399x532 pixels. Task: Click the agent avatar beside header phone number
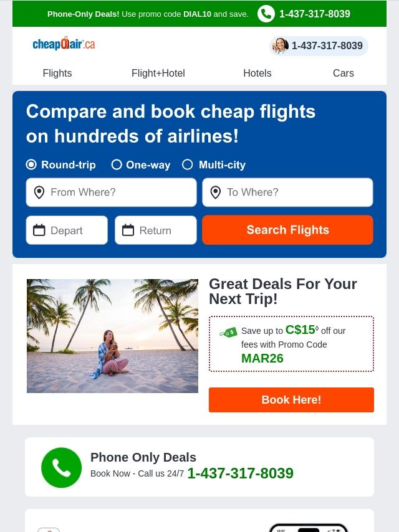[x=281, y=46]
